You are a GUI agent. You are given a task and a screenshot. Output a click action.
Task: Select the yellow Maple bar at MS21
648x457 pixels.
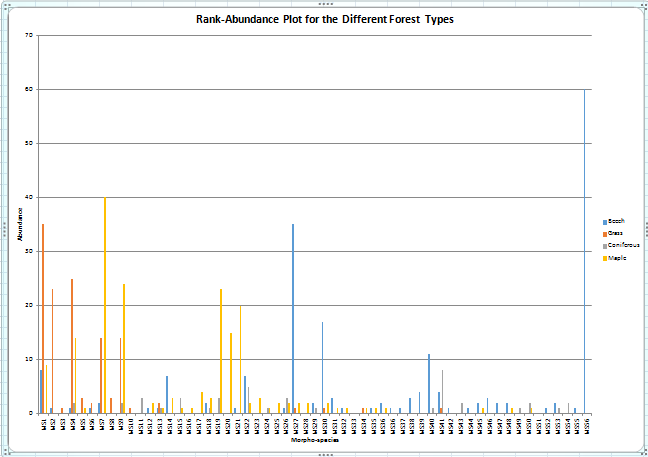[241, 359]
